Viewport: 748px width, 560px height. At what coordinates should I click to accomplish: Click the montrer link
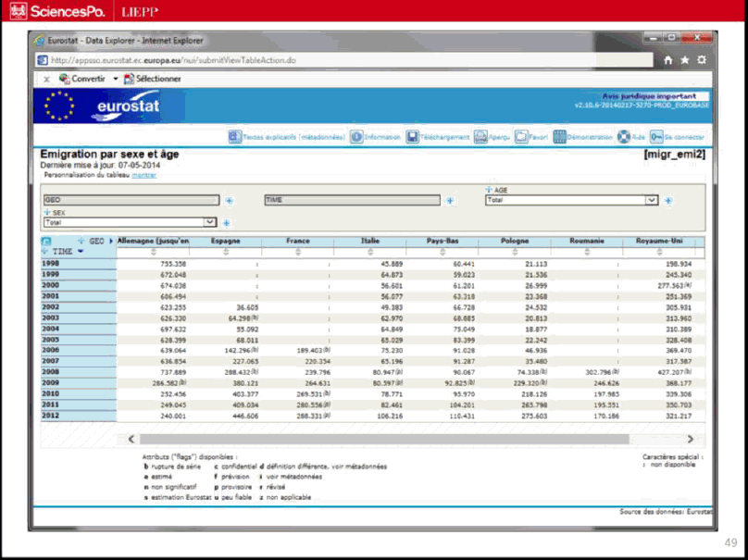tap(143, 175)
